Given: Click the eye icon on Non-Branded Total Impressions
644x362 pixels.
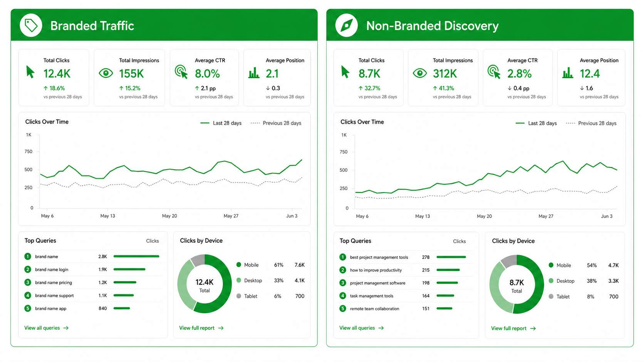Looking at the screenshot, I should tap(420, 73).
